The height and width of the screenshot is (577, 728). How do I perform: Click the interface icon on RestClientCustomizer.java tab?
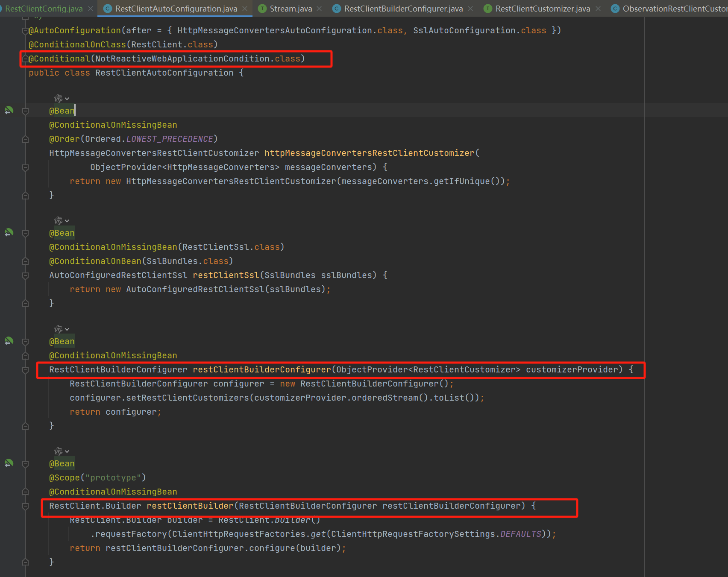(488, 9)
